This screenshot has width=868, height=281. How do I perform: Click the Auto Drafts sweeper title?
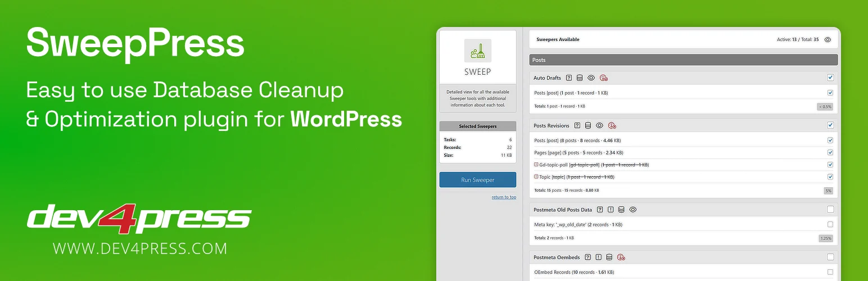546,78
